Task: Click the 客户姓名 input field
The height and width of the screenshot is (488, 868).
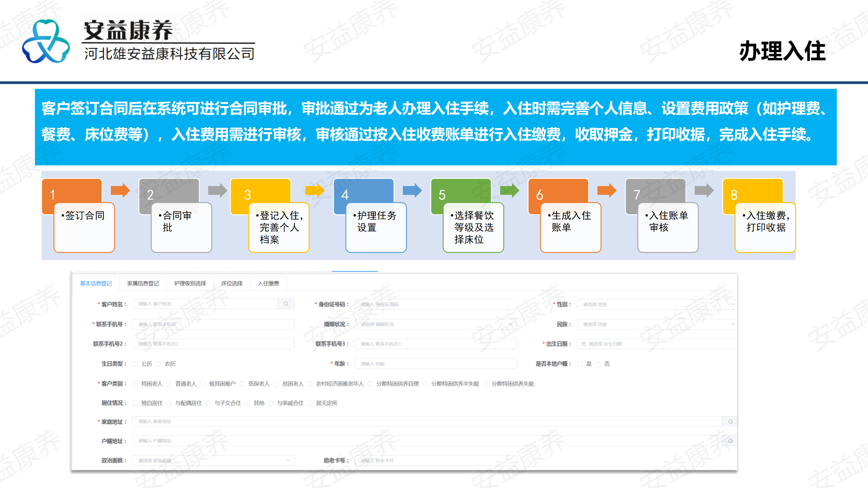Action: tap(205, 304)
